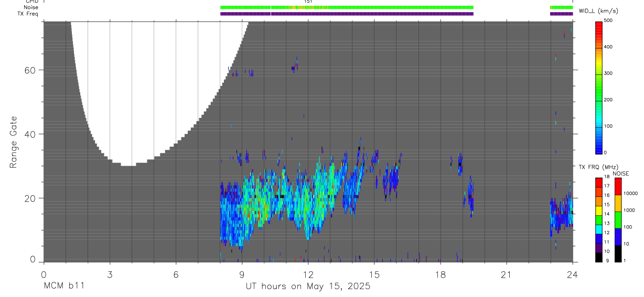Click the 20 tick on Range Gate axis
Image resolution: width=644 pixels, height=297 pixels.
tap(30, 198)
